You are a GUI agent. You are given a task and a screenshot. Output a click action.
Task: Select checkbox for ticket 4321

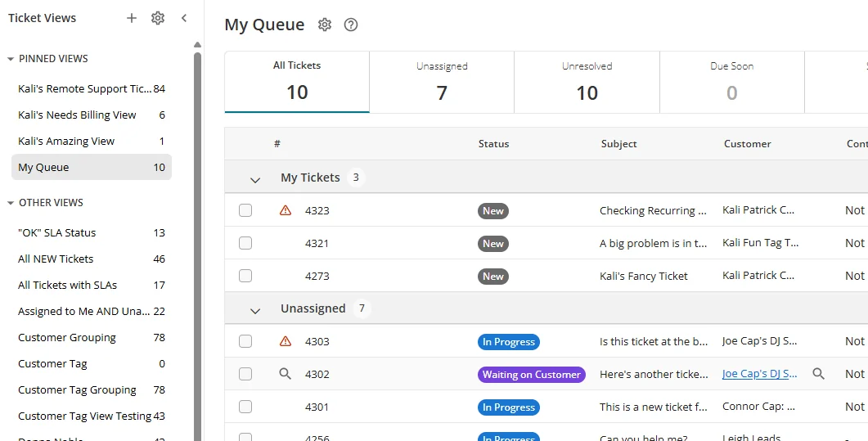[x=245, y=243]
